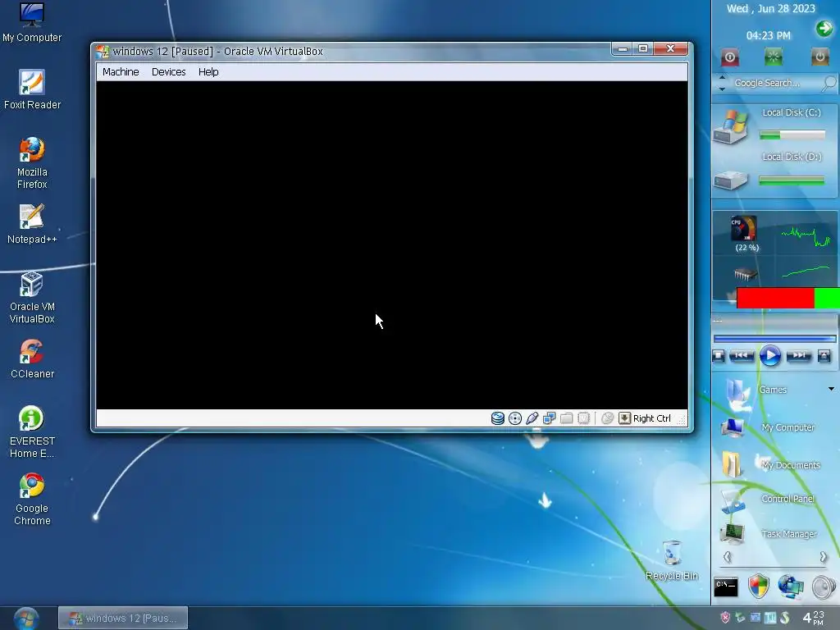Open My Documents launcher item in sidebar
Viewport: 840px width, 630px height.
click(770, 464)
